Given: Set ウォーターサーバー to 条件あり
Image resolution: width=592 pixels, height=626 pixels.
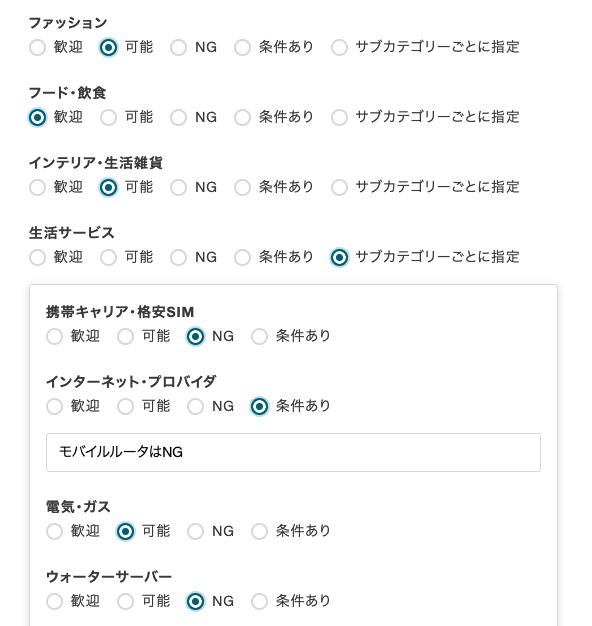Looking at the screenshot, I should tap(259, 601).
